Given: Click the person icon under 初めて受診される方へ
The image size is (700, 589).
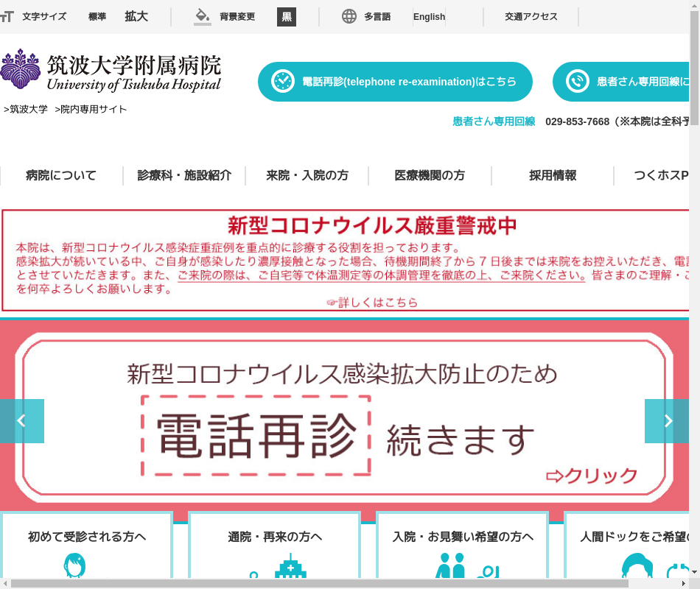Looking at the screenshot, I should (x=74, y=565).
